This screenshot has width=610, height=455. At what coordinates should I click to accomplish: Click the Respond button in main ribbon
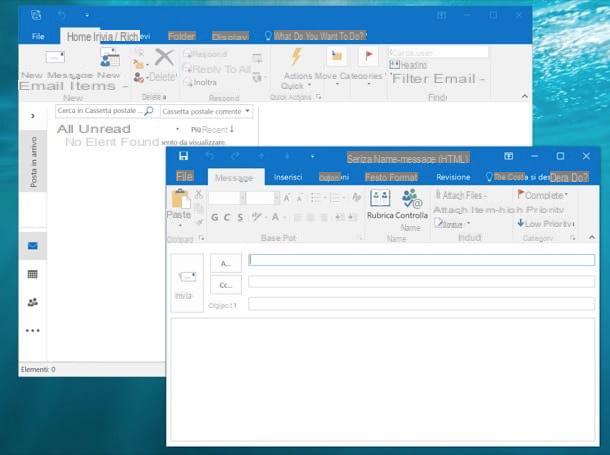click(x=205, y=54)
